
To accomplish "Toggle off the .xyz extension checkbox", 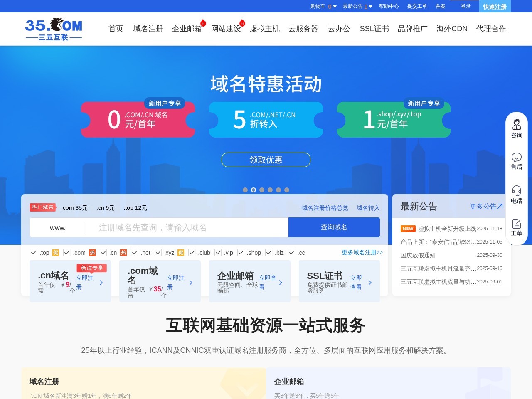I will [158, 252].
